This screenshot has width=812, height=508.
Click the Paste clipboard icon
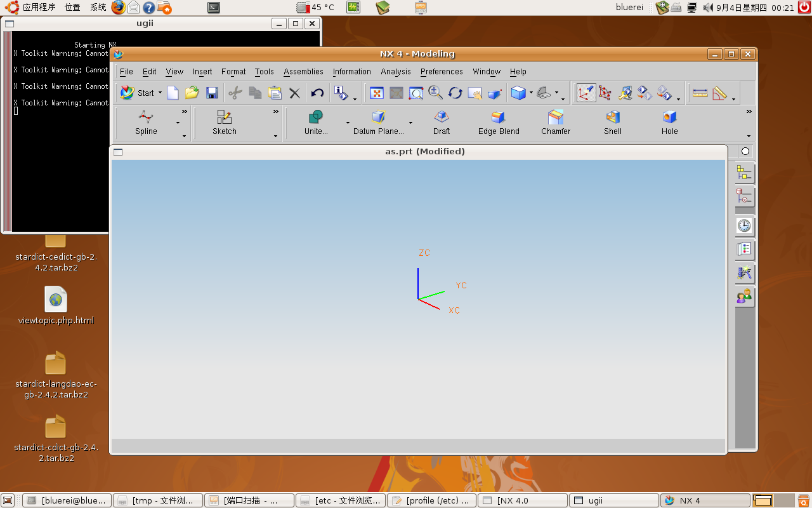point(275,93)
